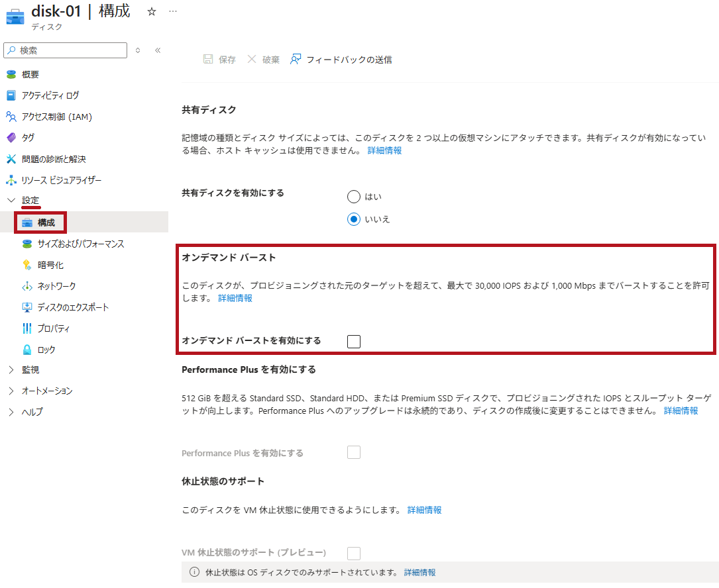Enable the オンデマンド バースト checkbox
The width and height of the screenshot is (719, 588).
coord(354,342)
